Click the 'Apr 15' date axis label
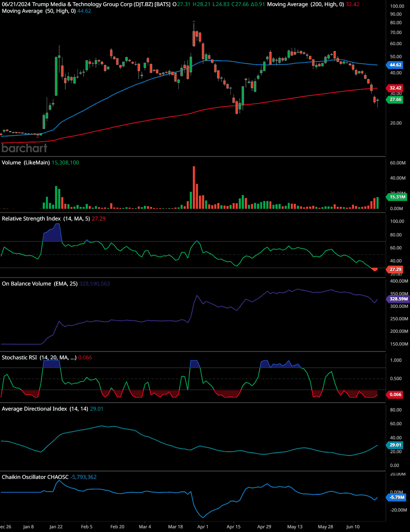This screenshot has width=410, height=532. tap(234, 527)
